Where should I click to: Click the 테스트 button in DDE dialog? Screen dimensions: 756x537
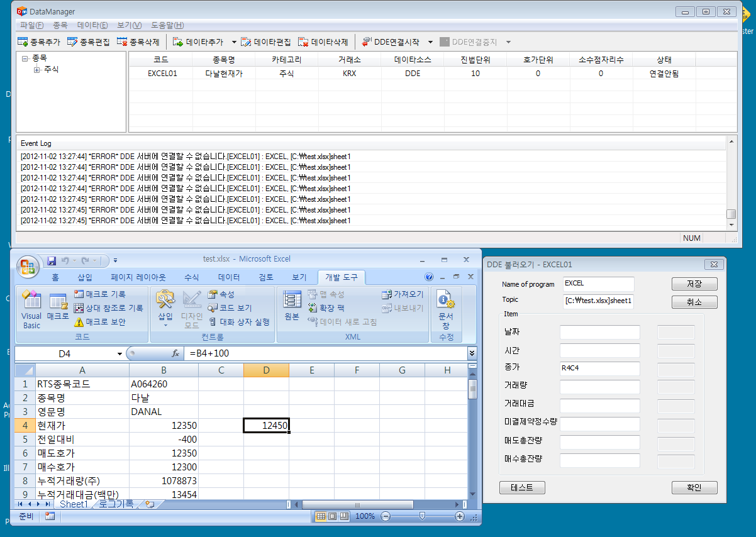click(x=522, y=488)
